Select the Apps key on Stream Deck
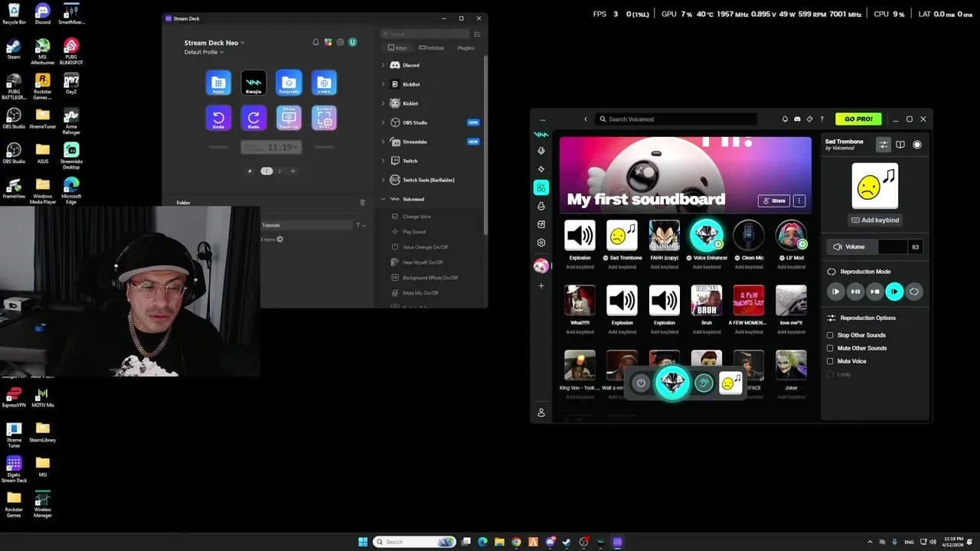Viewport: 980px width, 551px height. (x=218, y=83)
